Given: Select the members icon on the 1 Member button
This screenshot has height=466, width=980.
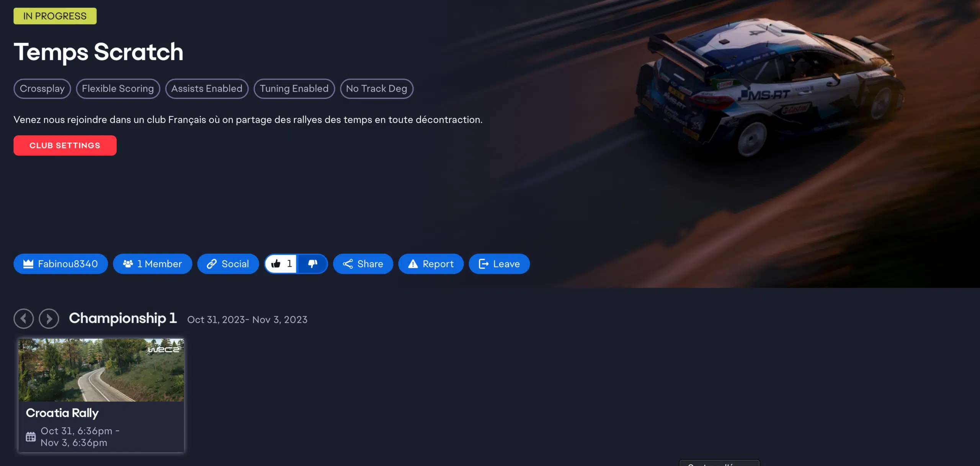Looking at the screenshot, I should (128, 264).
